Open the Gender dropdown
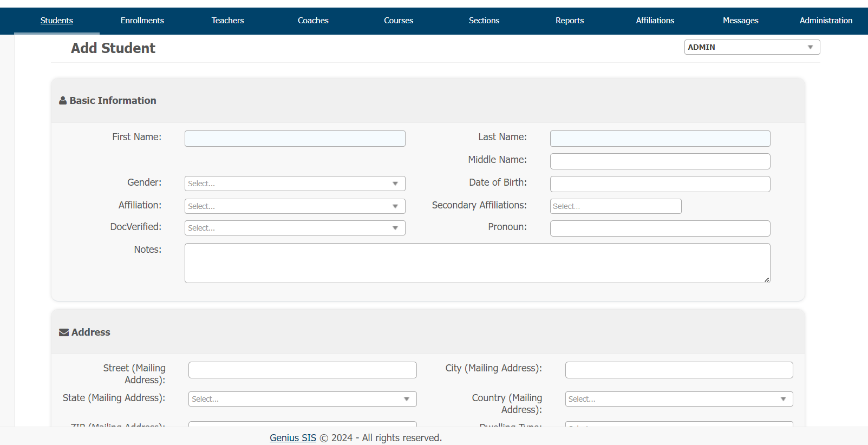Viewport: 868px width, 445px height. (x=295, y=184)
